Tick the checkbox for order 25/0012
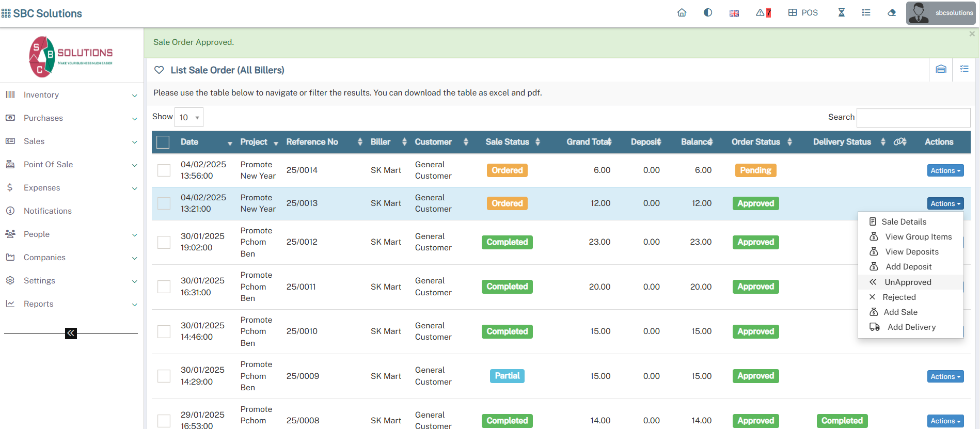Screen dimensions: 980x429 pos(164,242)
